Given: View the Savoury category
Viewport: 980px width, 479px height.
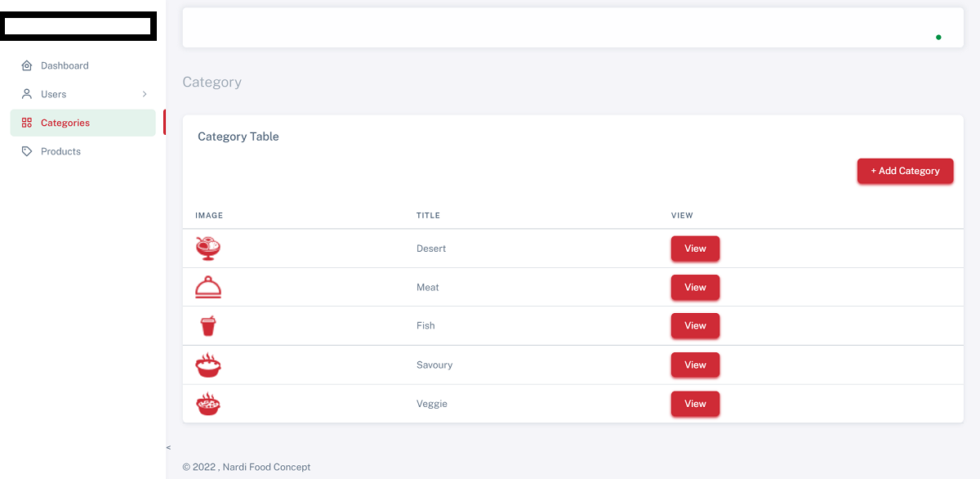Looking at the screenshot, I should click(695, 365).
